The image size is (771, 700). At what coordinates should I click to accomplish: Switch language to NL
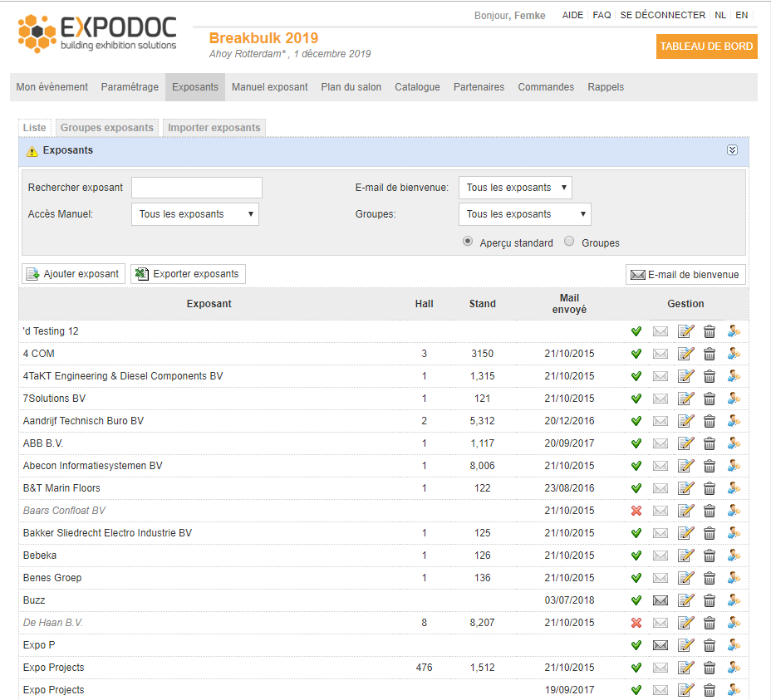[720, 15]
